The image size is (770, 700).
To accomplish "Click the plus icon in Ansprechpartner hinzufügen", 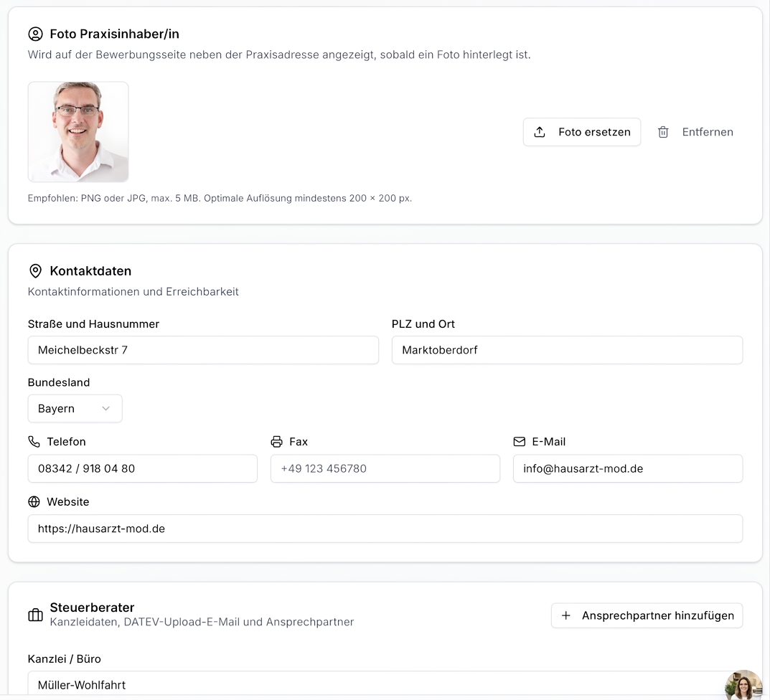I will coord(565,615).
